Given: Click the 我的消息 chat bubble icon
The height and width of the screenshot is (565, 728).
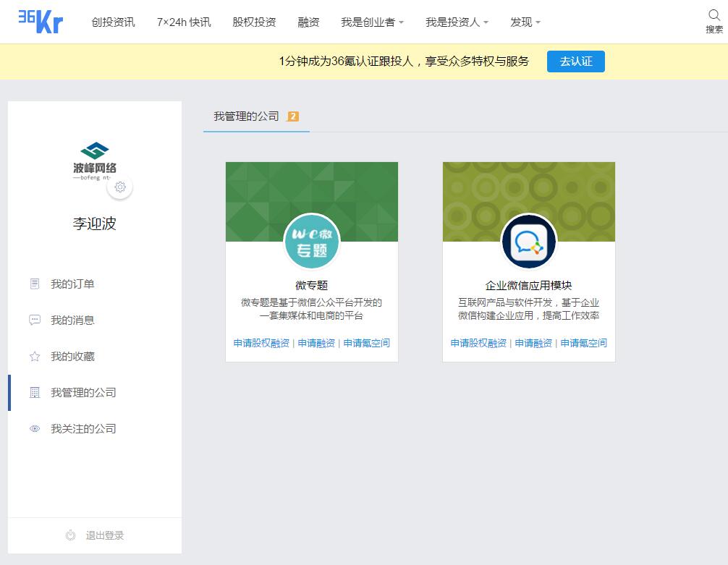Looking at the screenshot, I should (35, 320).
